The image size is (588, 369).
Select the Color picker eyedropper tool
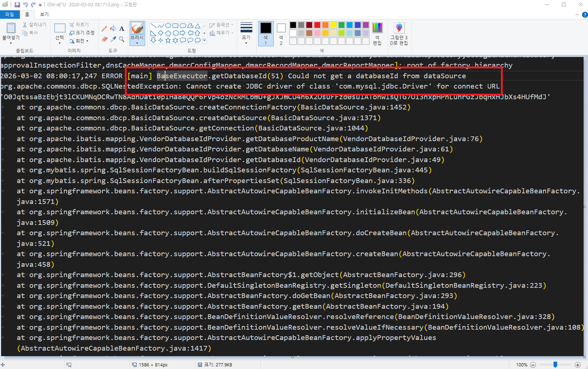click(113, 39)
